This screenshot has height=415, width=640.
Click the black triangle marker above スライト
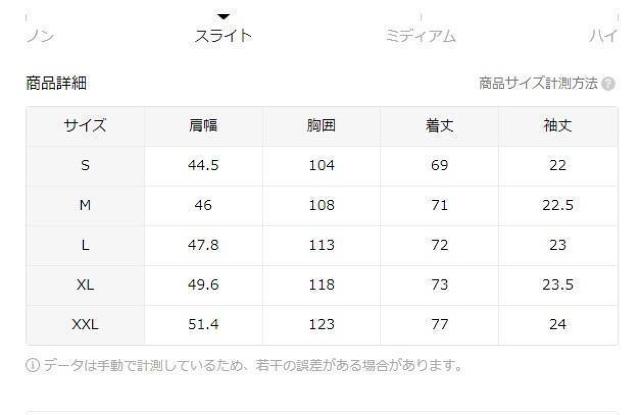224,14
